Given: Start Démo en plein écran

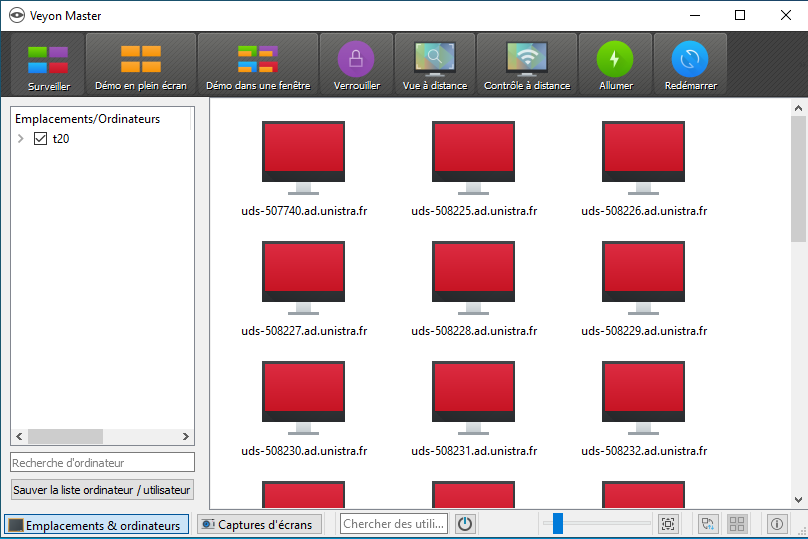Looking at the screenshot, I should [x=140, y=66].
